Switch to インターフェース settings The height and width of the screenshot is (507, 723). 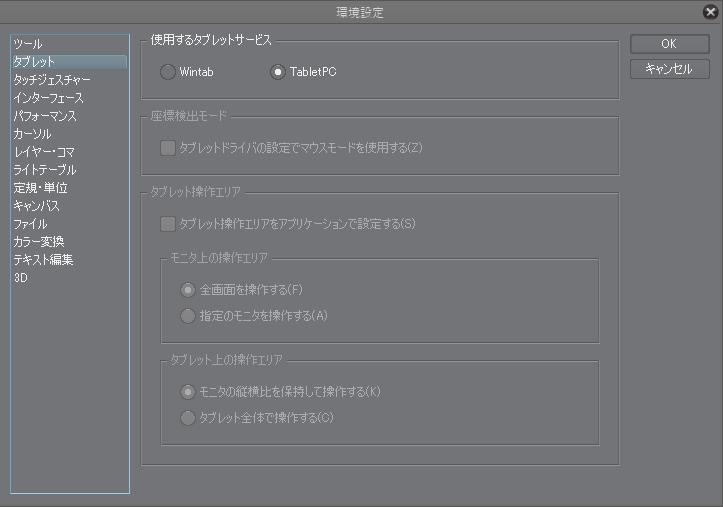[69, 98]
